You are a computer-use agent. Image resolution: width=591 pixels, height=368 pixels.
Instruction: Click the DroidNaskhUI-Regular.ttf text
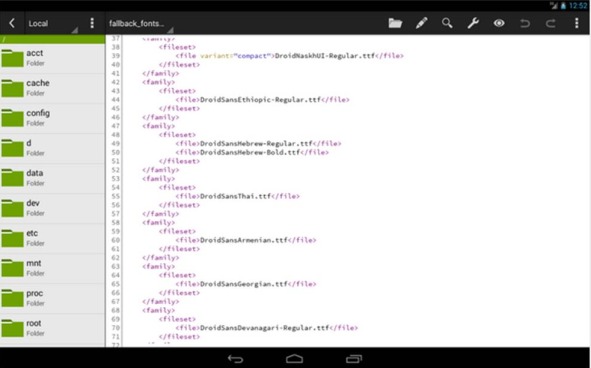[325, 56]
